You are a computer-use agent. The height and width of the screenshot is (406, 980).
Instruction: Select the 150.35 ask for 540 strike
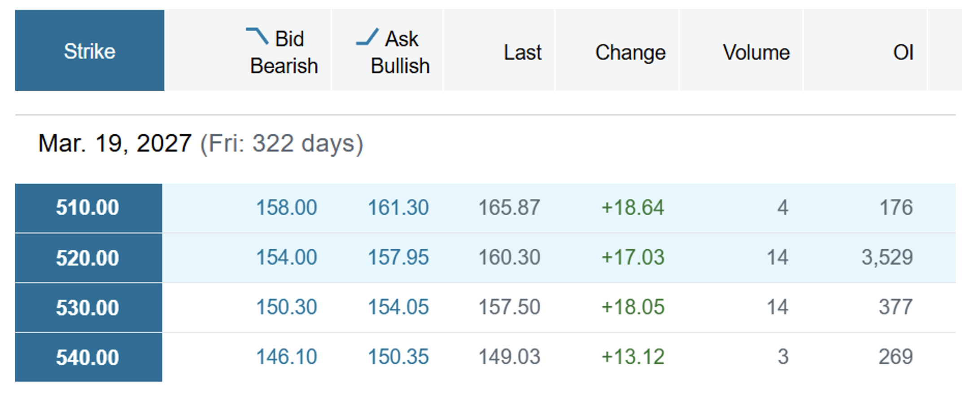pos(398,357)
